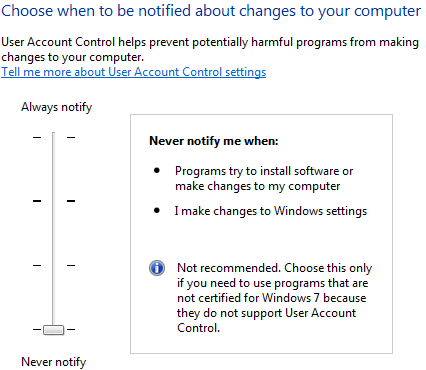This screenshot has width=426, height=370.
Task: Click the slider thumb at Never notify
Action: pos(53,330)
